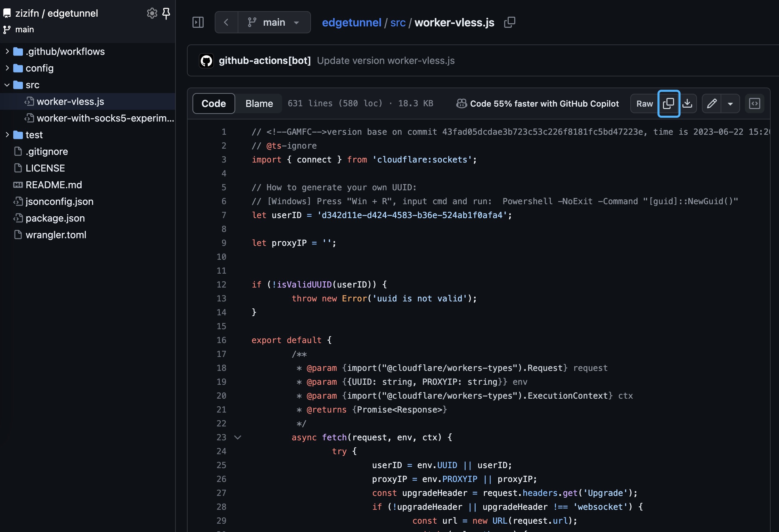Select the Code tab
Viewport: 779px width, 532px height.
[x=213, y=103]
